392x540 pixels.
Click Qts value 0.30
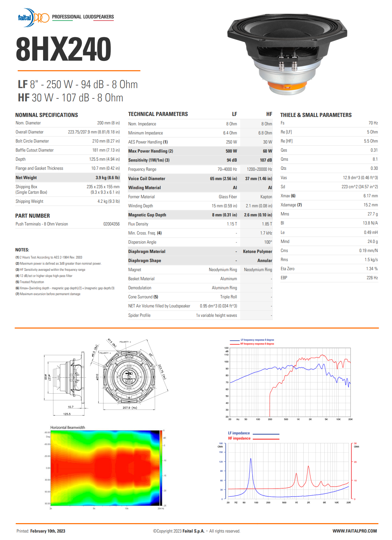pos(374,168)
